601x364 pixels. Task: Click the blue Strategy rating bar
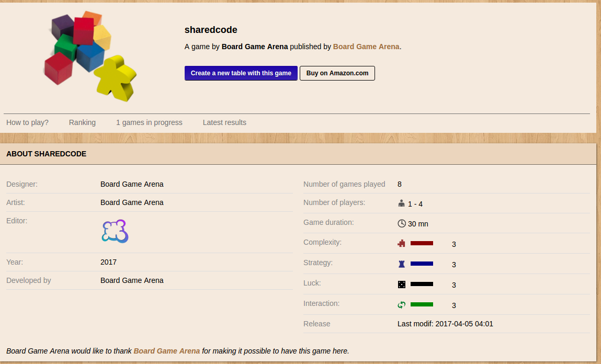(x=421, y=263)
